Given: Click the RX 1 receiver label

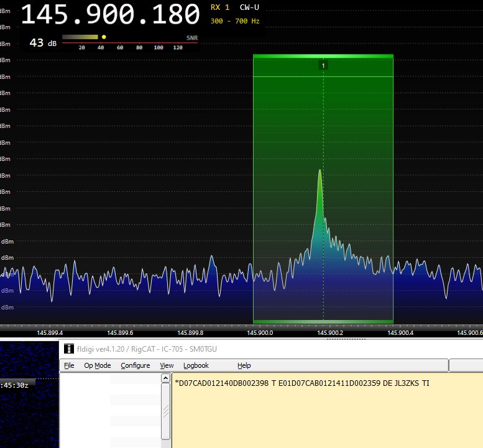Looking at the screenshot, I should click(x=220, y=7).
